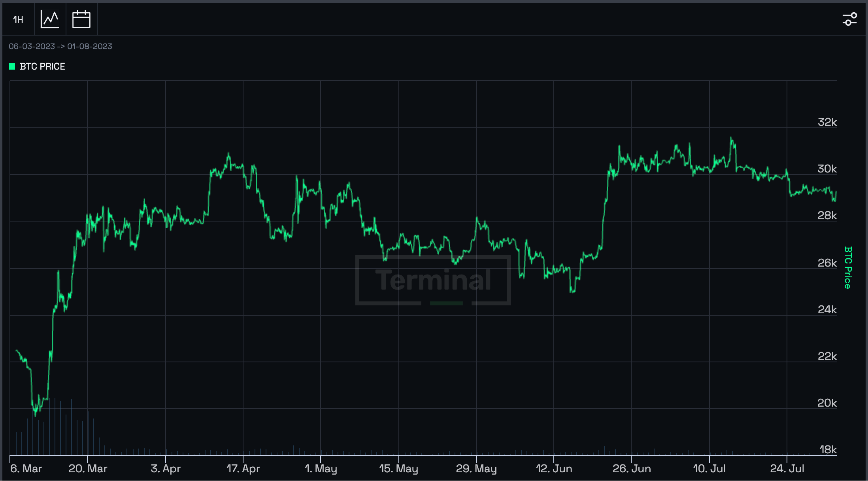868x481 pixels.
Task: Click the 24k y-axis label
Action: pos(827,309)
